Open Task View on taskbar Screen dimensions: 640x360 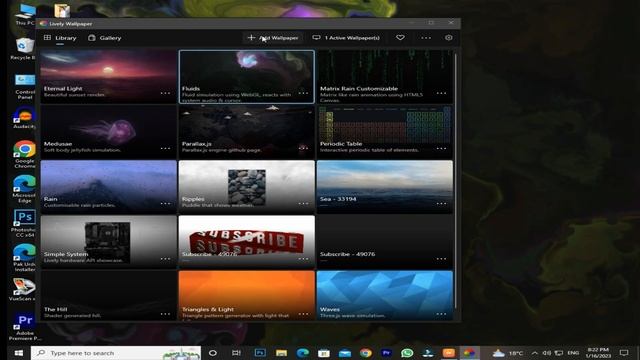pyautogui.click(x=236, y=353)
